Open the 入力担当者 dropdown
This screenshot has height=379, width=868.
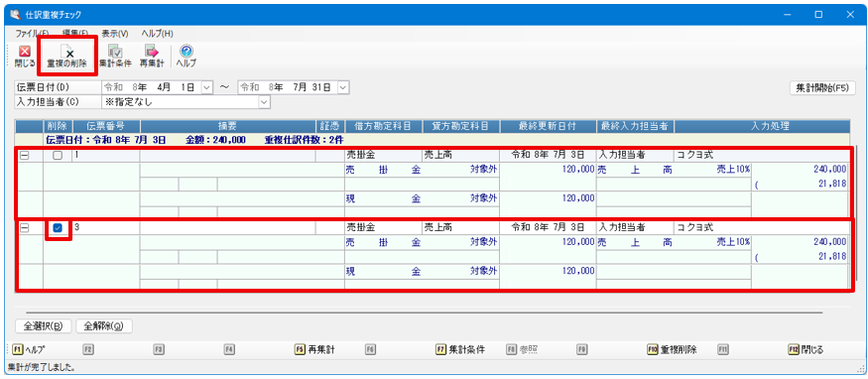tap(265, 102)
